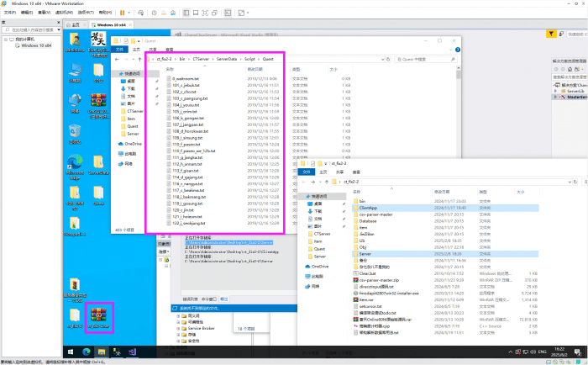Click the VMware full screen mode icon
The image size is (588, 365).
[205, 13]
